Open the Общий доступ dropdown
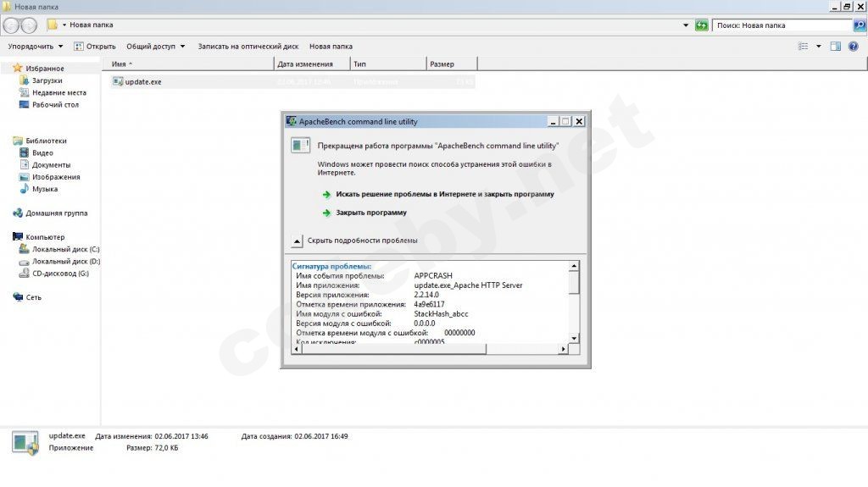The image size is (868, 487). [156, 47]
